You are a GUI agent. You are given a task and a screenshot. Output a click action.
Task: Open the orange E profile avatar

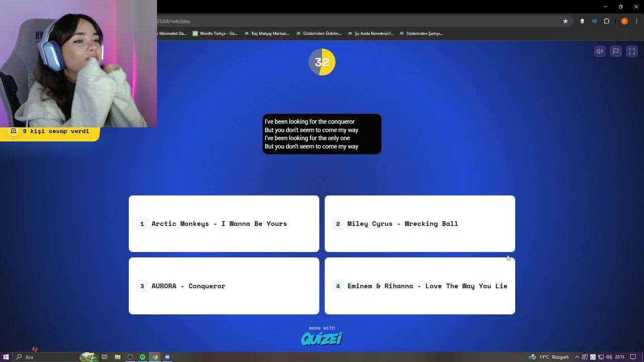point(624,21)
